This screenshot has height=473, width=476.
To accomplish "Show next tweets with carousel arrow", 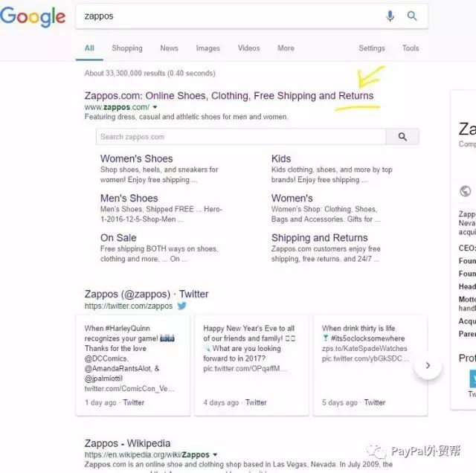I will click(428, 365).
